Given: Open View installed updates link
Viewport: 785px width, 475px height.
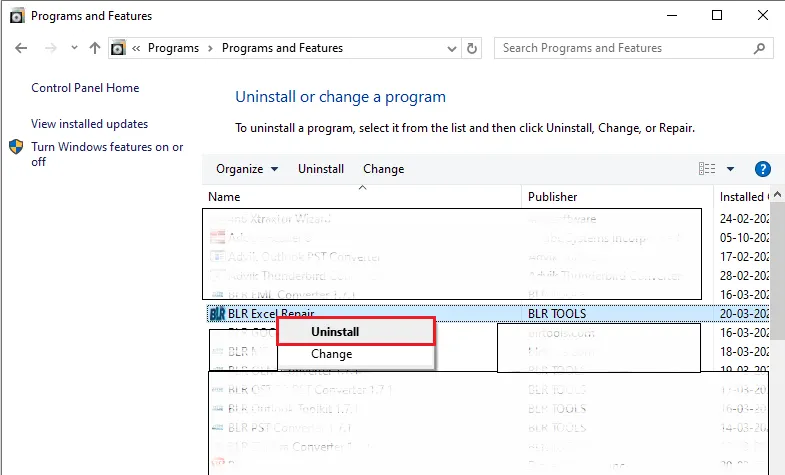Looking at the screenshot, I should click(90, 124).
